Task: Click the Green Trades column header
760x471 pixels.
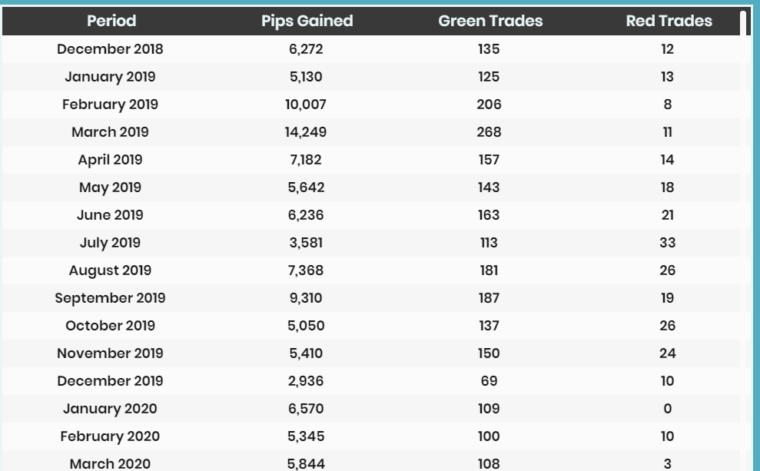Action: (x=489, y=21)
